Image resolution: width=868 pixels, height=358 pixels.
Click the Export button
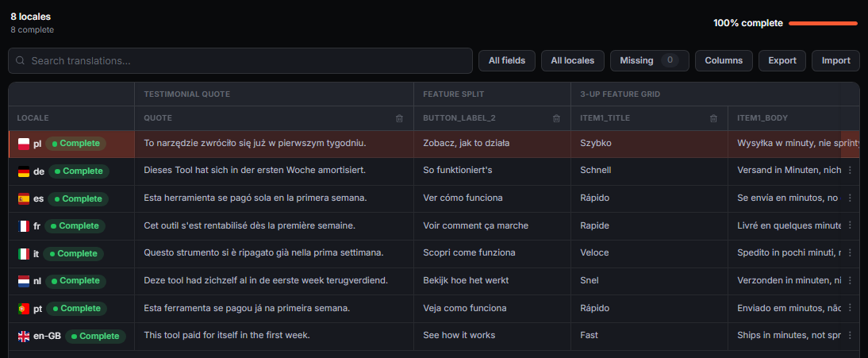click(x=782, y=61)
